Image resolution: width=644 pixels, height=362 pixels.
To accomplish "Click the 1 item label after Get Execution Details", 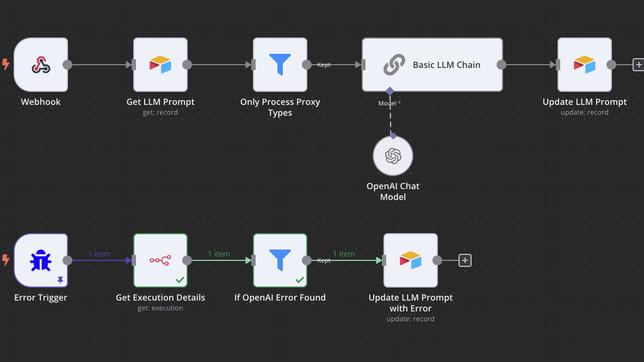I will point(219,254).
